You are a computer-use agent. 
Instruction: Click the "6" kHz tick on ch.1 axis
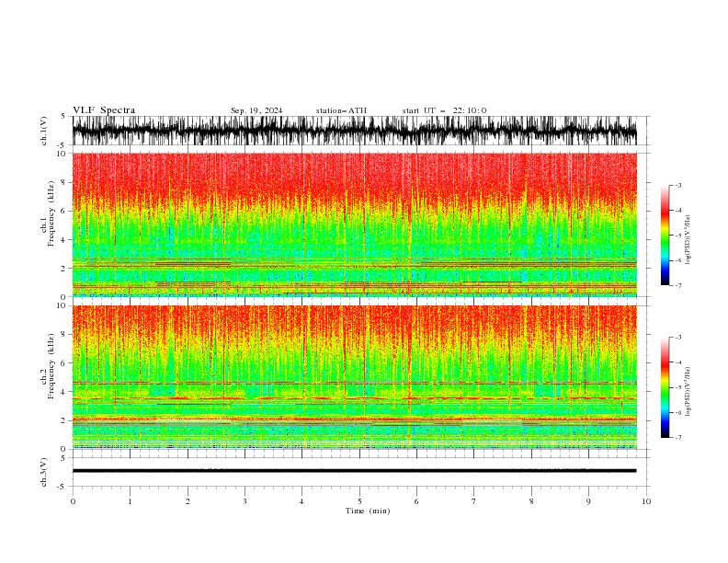63,211
